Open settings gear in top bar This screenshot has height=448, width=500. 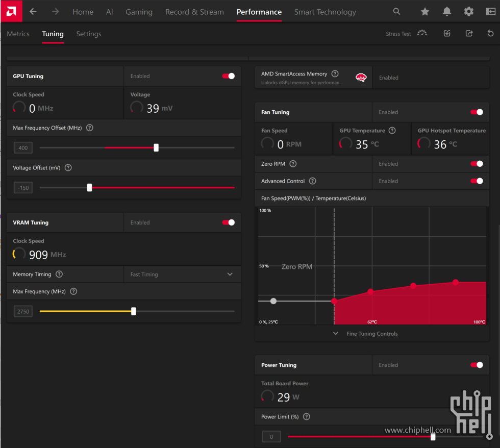(468, 12)
